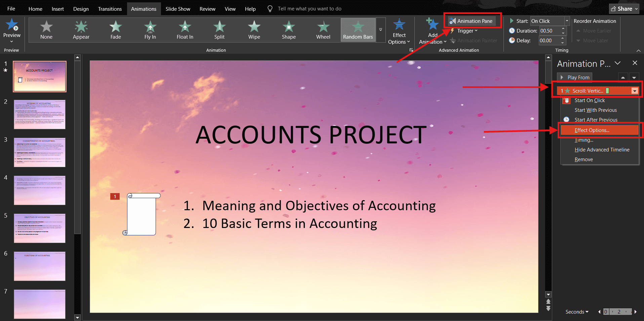This screenshot has width=644, height=321.
Task: Remove the animation via context menu
Action: (x=600, y=159)
